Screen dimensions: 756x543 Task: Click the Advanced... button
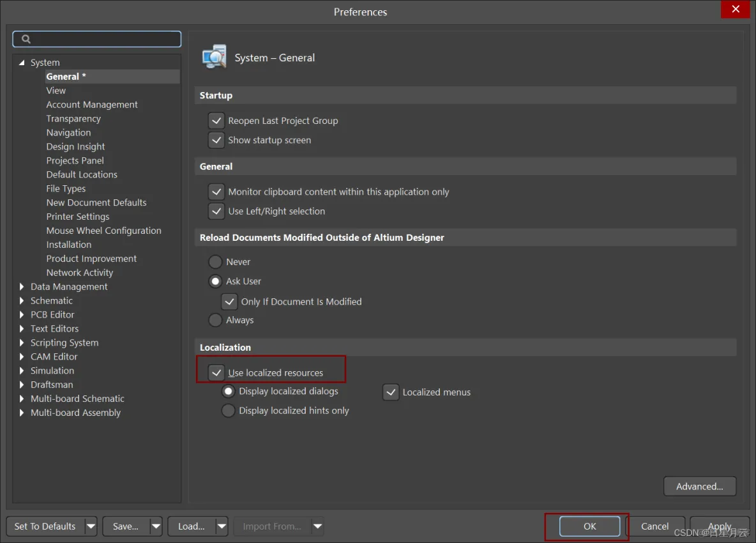(x=700, y=486)
